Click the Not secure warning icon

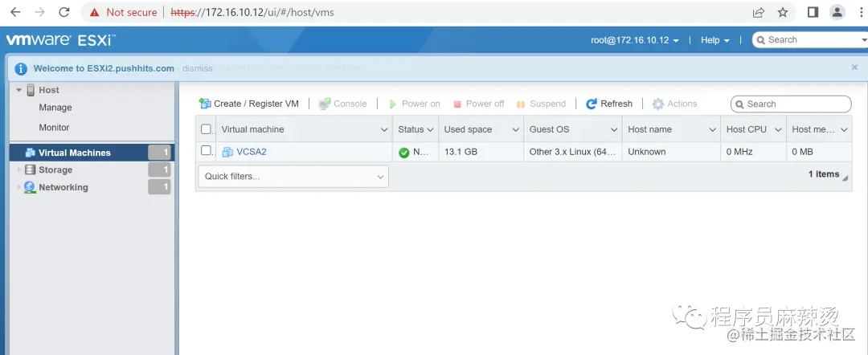95,12
